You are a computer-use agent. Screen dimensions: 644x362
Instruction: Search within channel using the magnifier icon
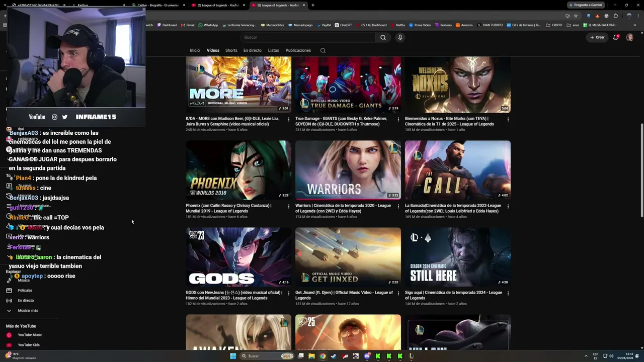(323, 50)
